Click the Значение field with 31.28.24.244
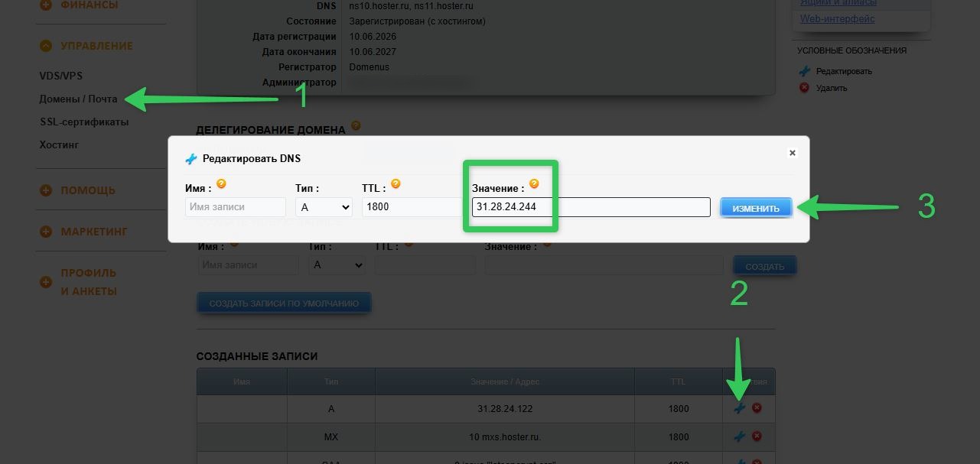 [591, 207]
